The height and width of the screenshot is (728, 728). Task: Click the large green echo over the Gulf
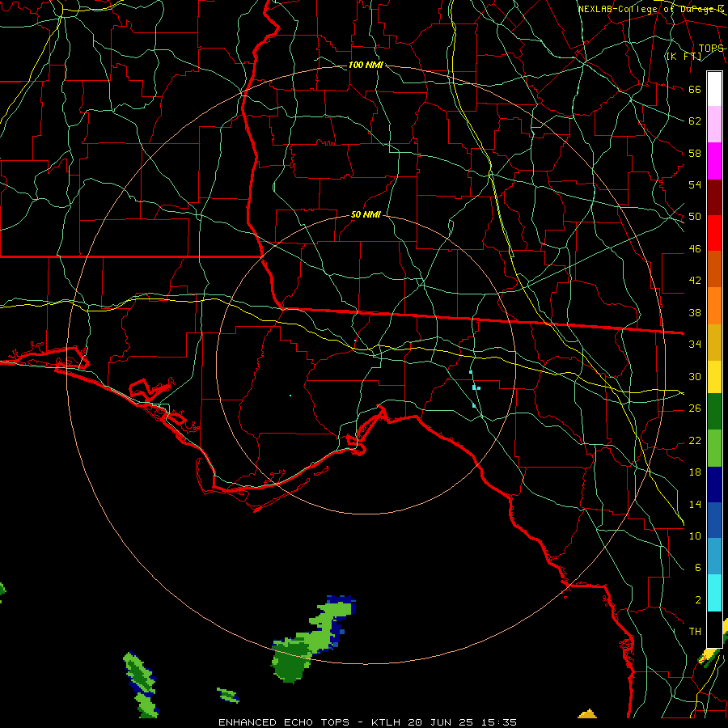click(312, 640)
